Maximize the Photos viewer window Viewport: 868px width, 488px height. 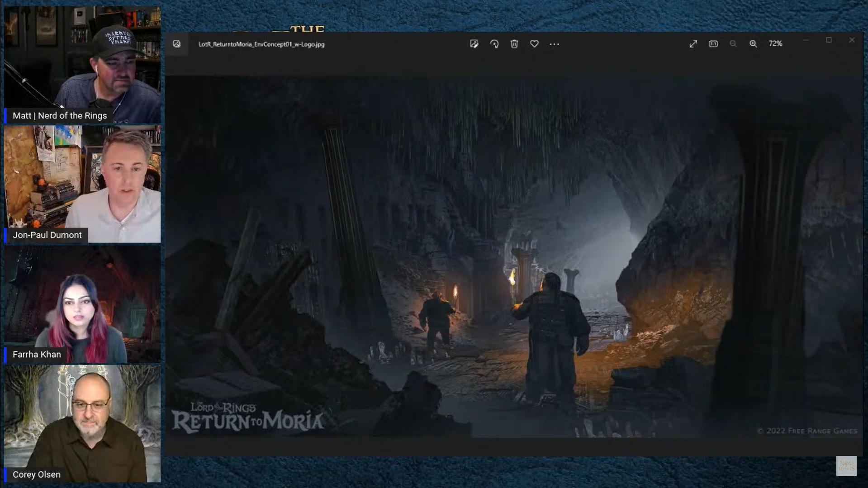[829, 40]
